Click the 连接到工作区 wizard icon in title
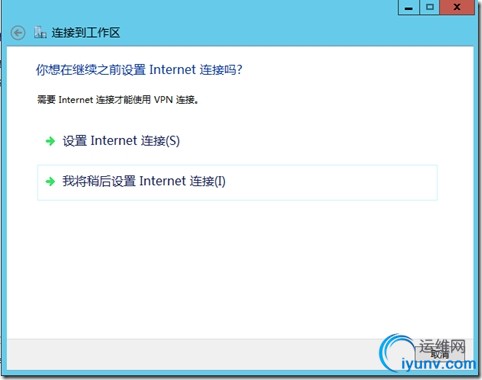The width and height of the screenshot is (482, 380). [40, 32]
